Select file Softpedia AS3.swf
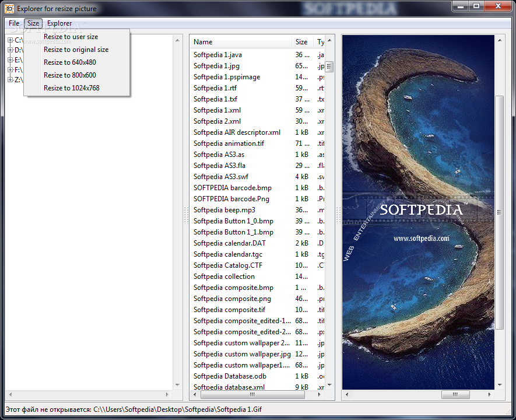516x420 pixels. coord(221,177)
